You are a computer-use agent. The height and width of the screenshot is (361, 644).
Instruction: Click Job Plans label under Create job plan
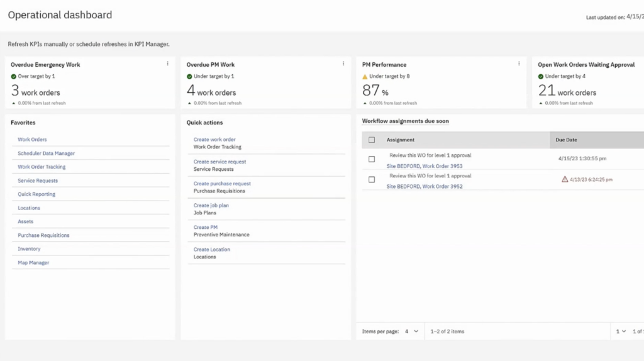click(204, 213)
